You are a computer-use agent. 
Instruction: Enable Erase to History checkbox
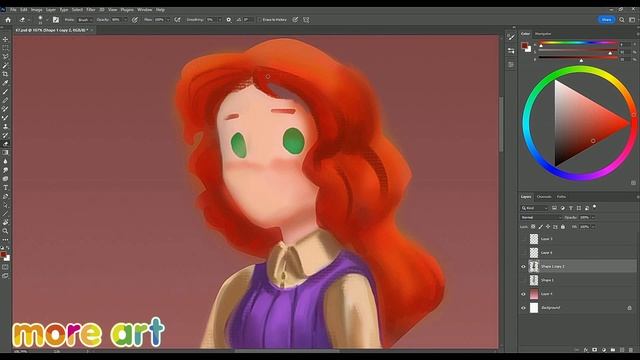tap(259, 20)
